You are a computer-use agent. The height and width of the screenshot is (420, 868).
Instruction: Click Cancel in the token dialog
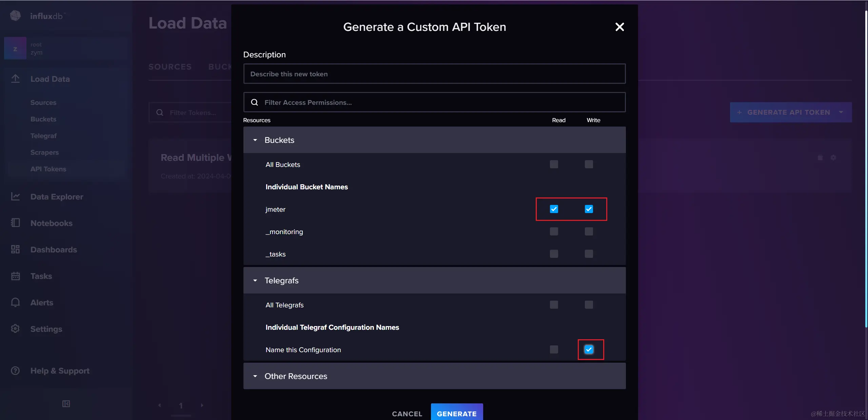[x=407, y=414]
